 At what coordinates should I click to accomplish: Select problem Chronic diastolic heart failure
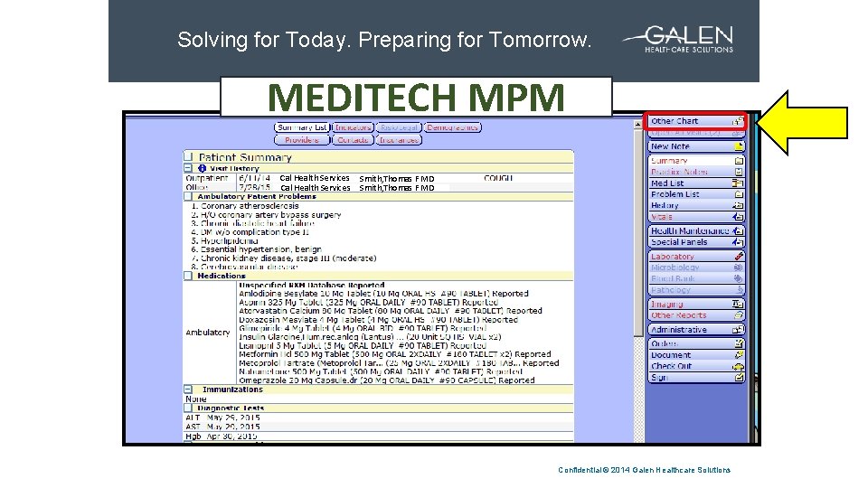pyautogui.click(x=252, y=223)
